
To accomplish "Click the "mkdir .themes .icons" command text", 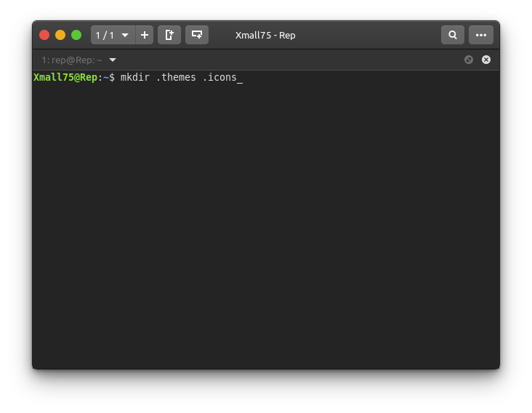I will coord(179,77).
